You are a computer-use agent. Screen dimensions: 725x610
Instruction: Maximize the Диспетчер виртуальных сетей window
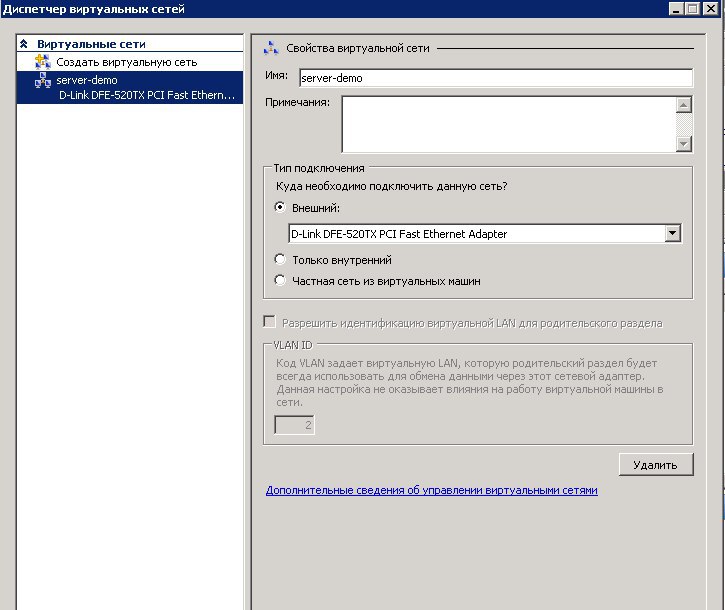(x=692, y=8)
